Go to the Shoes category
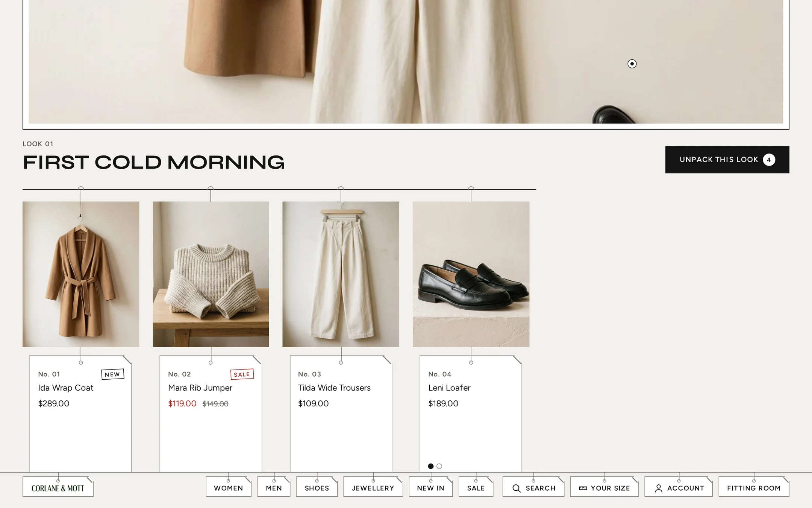The image size is (812, 508). coord(317,487)
